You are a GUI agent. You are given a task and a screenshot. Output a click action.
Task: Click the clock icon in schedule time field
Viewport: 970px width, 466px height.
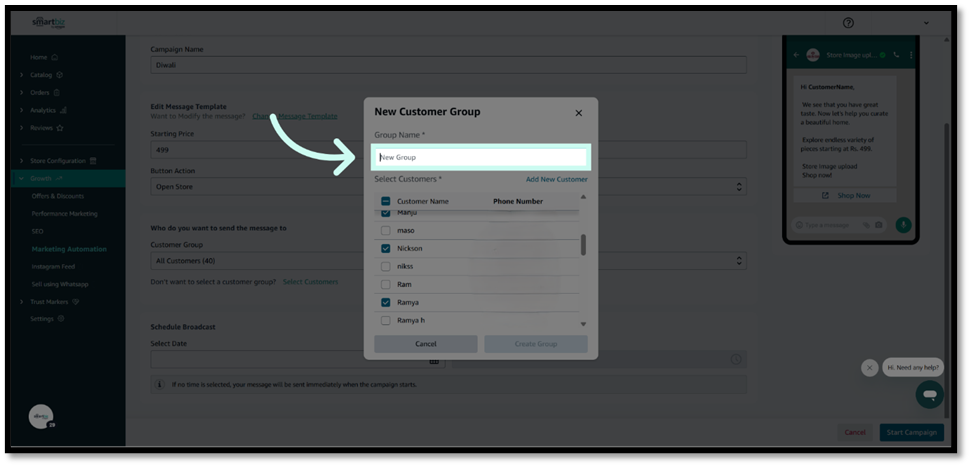(735, 359)
